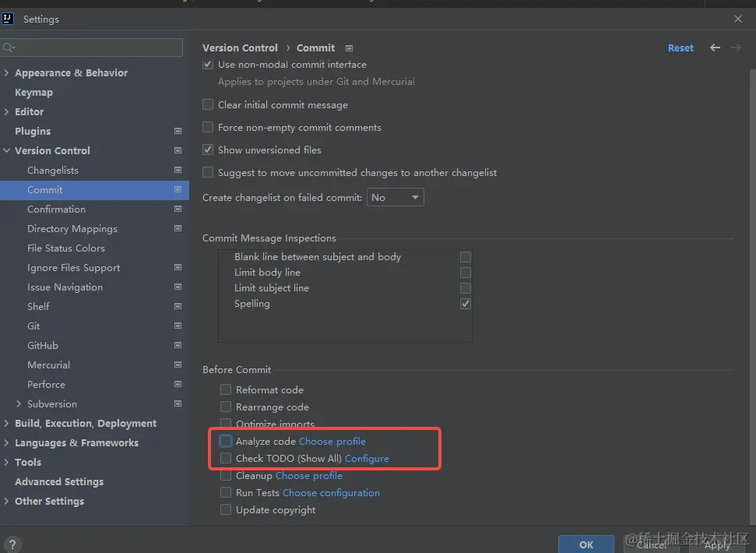Screen dimensions: 756x553
Task: Expand the Subversion tree node
Action: coord(19,403)
